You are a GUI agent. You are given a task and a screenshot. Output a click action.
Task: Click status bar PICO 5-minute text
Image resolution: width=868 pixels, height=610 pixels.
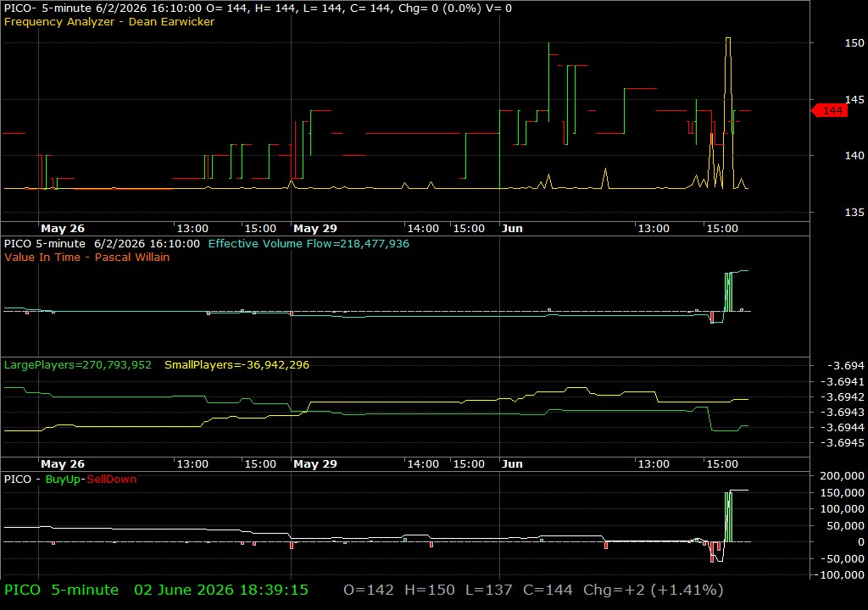(x=61, y=590)
